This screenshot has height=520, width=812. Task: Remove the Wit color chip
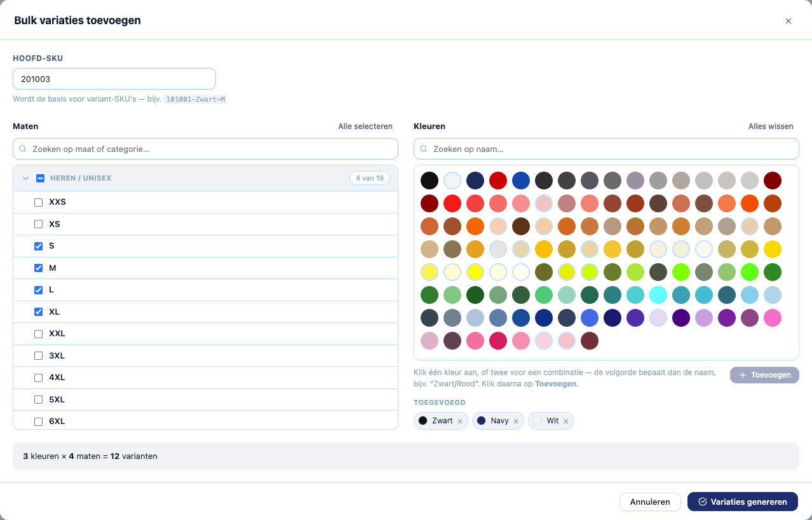pyautogui.click(x=565, y=421)
